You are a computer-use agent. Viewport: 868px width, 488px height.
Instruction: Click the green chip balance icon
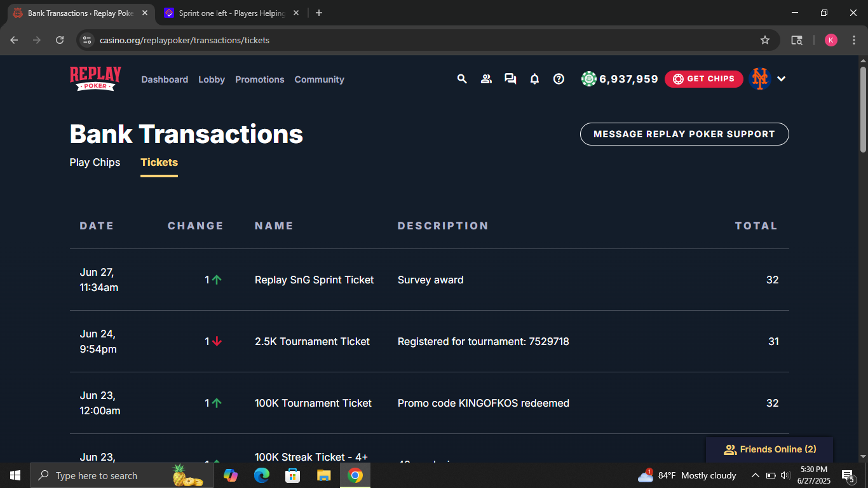click(589, 79)
